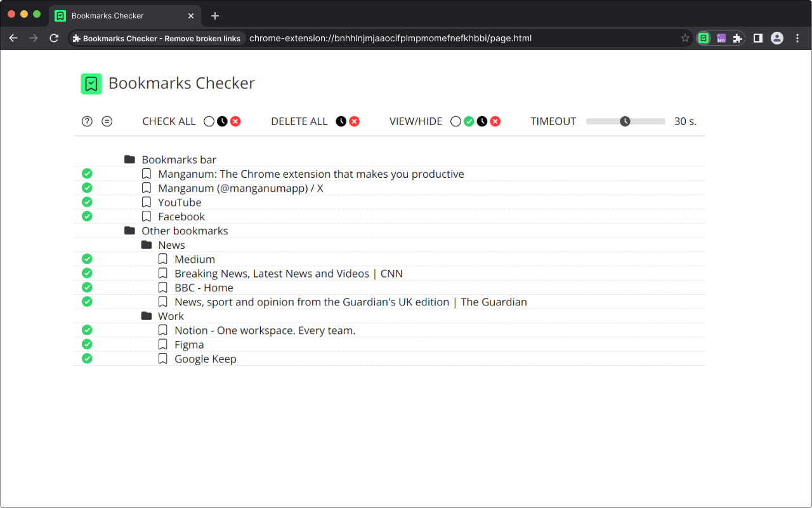Image resolution: width=812 pixels, height=508 pixels.
Task: Check all timed-out bookmarks (clock icon)
Action: [x=222, y=121]
